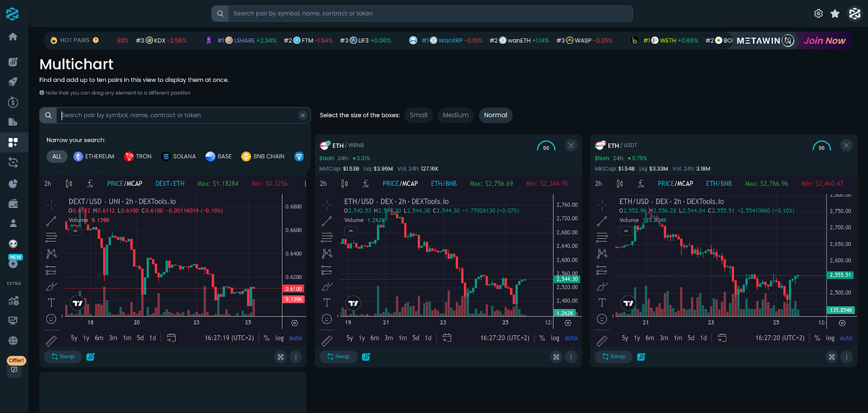Swap on the ETH/WBNB card
The image size is (868, 413).
[x=339, y=357]
